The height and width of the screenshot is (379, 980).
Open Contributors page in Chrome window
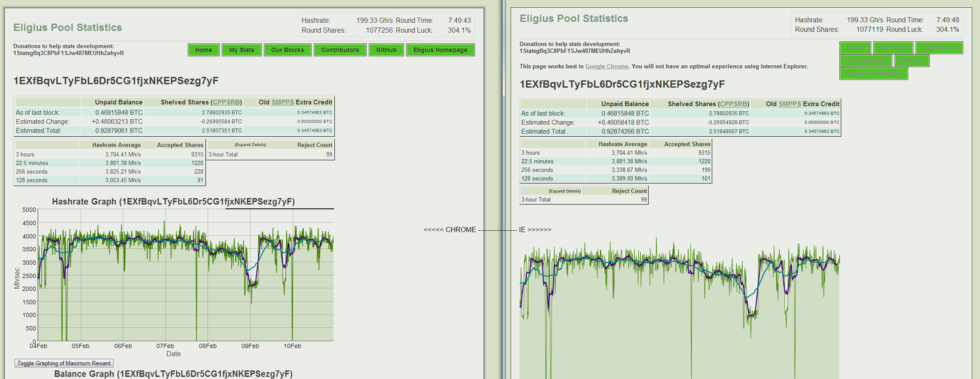pyautogui.click(x=340, y=50)
